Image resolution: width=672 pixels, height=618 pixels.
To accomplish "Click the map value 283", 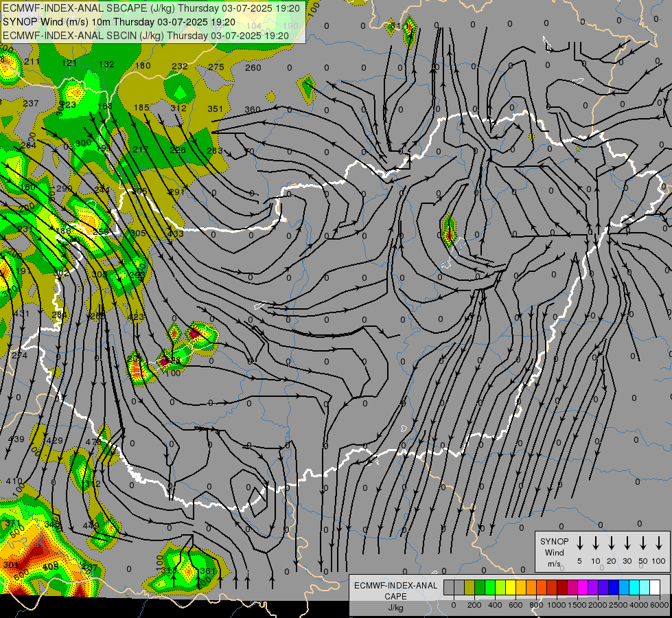I will pos(215,150).
